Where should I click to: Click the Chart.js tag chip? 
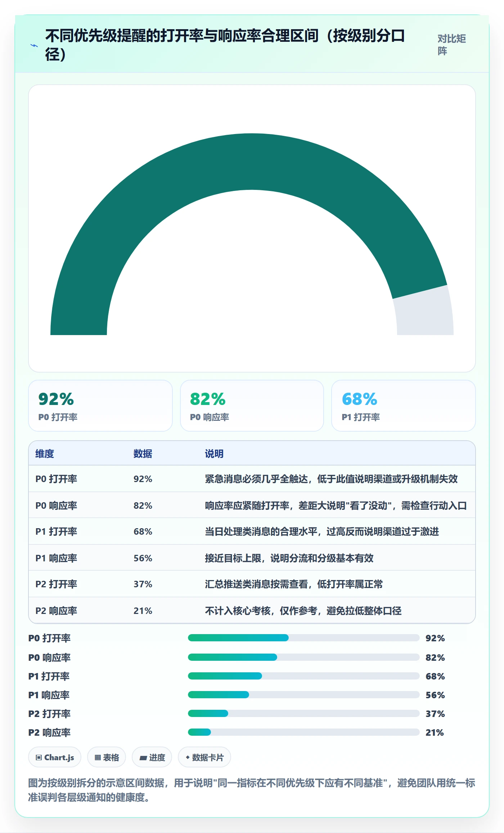click(55, 757)
